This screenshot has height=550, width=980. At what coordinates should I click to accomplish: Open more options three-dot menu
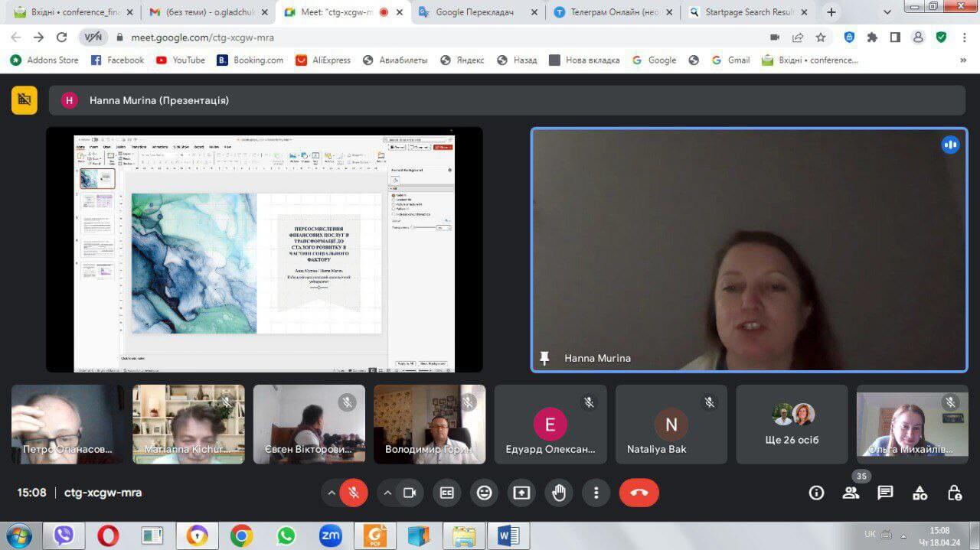pyautogui.click(x=596, y=493)
